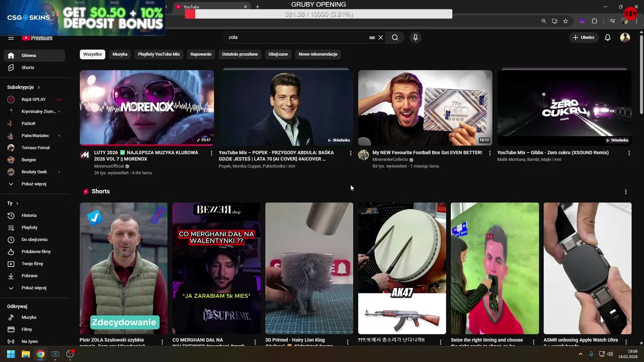The height and width of the screenshot is (362, 644).
Task: Expand the Ty section chevron
Action: pyautogui.click(x=17, y=204)
